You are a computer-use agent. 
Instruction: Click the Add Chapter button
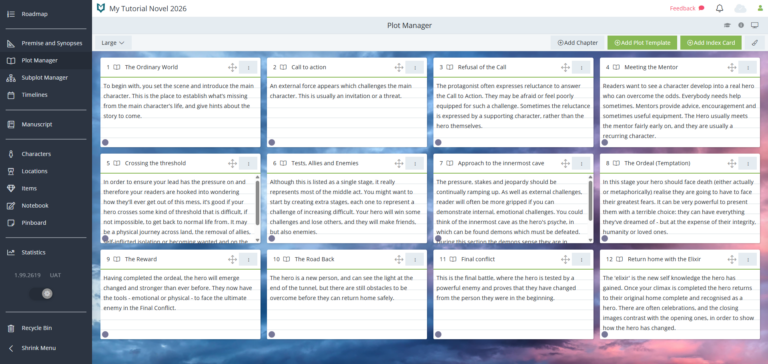click(x=577, y=43)
